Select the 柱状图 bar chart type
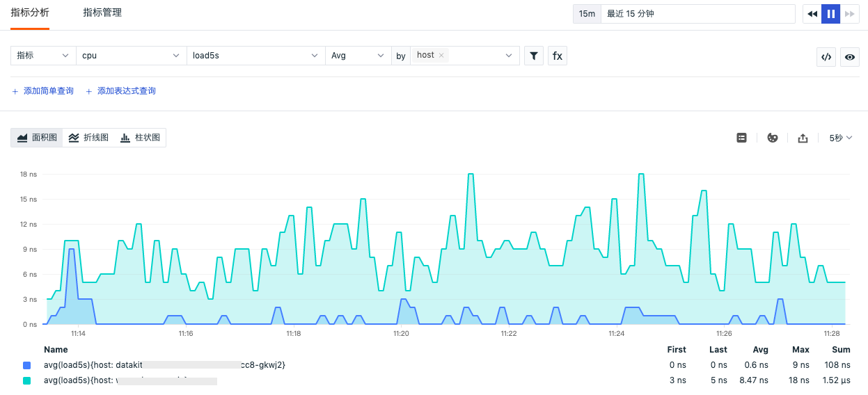Viewport: 868px width, 395px height. (x=140, y=138)
